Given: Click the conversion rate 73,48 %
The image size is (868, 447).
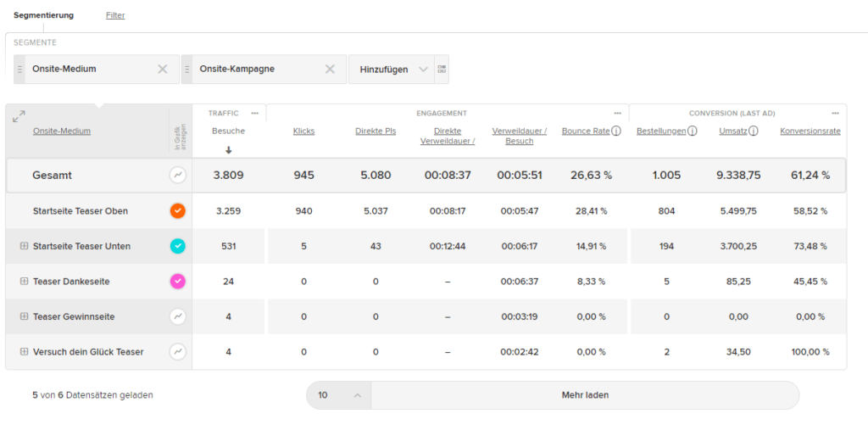Looking at the screenshot, I should pos(810,246).
